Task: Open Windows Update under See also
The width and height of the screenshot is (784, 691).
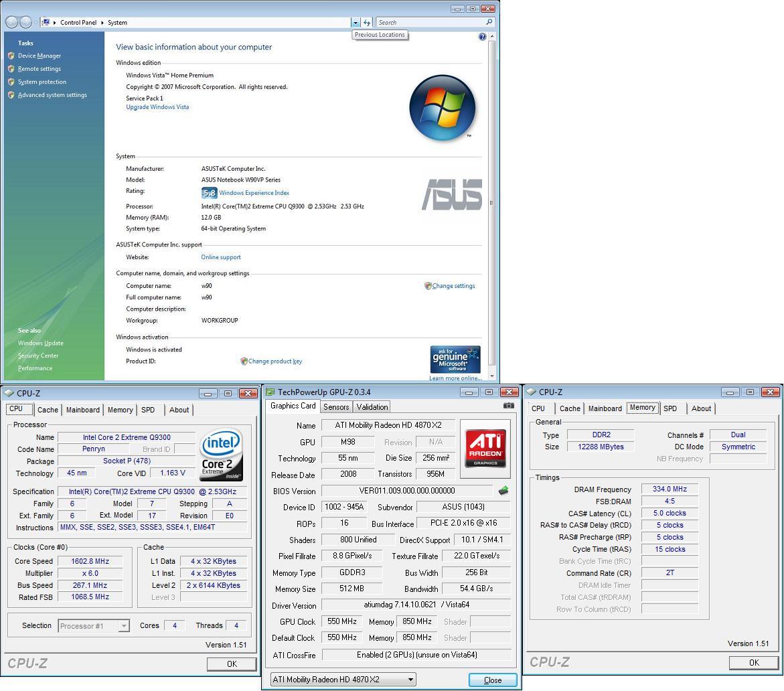Action: coord(40,343)
